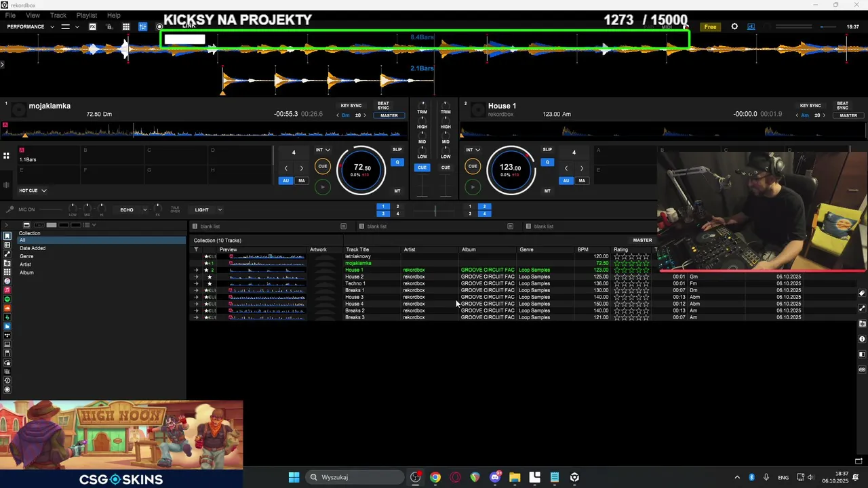The image size is (868, 488).
Task: Click deck 1 KEY SYNC button
Action: point(351,106)
